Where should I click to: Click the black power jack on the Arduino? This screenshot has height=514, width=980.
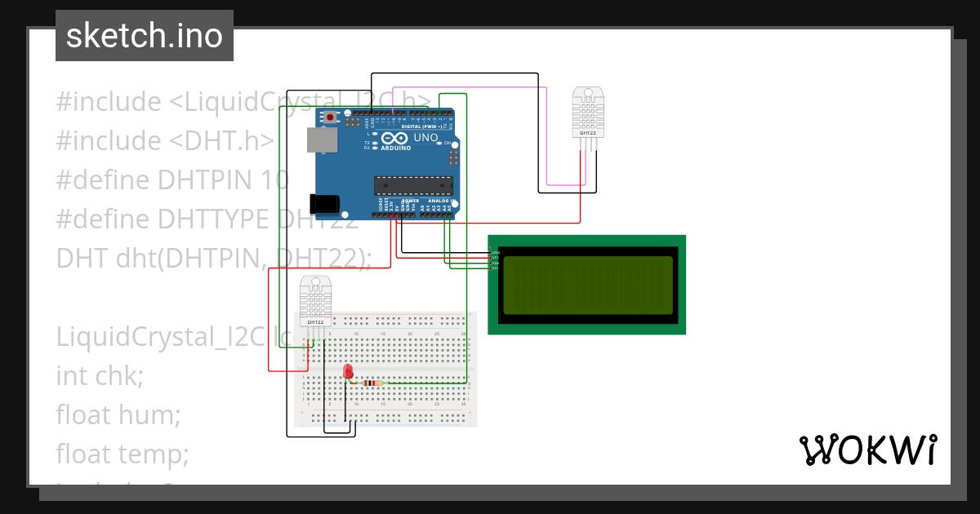(324, 204)
